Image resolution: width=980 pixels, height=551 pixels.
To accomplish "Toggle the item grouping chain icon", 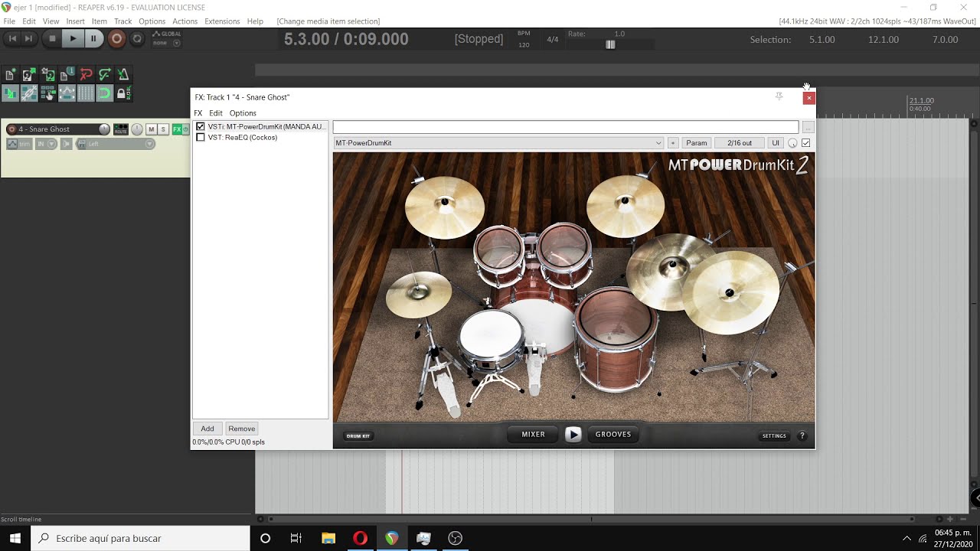I will (29, 93).
